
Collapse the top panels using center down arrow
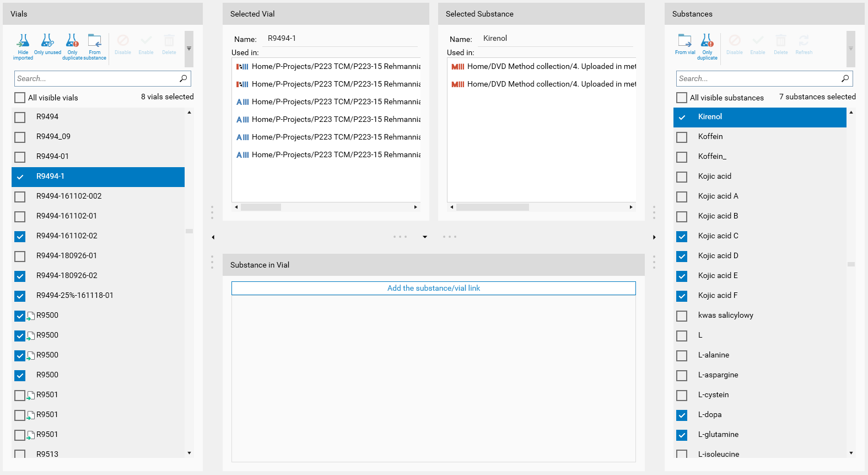(x=425, y=237)
